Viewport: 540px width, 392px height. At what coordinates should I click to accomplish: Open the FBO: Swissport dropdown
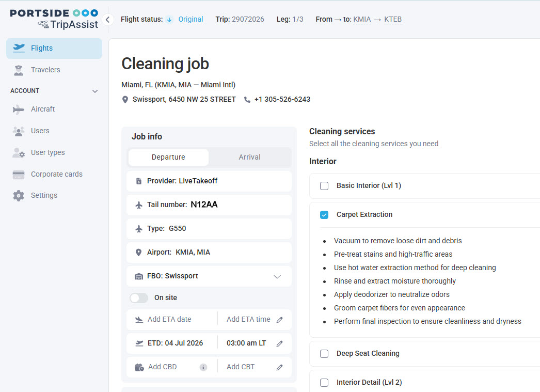pyautogui.click(x=209, y=276)
